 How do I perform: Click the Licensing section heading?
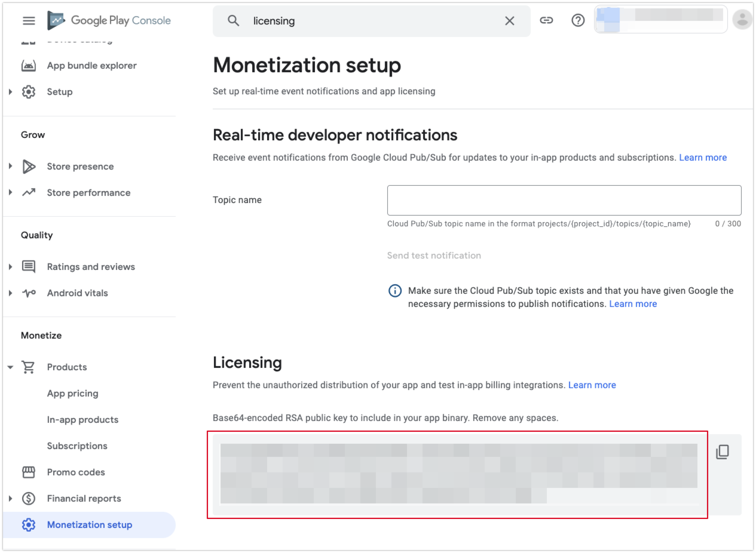[247, 362]
